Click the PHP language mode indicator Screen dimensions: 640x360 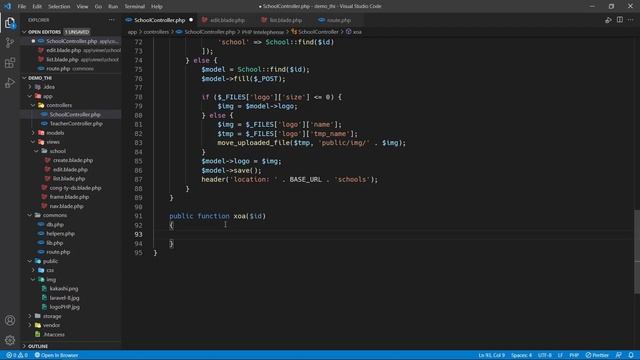tap(574, 355)
